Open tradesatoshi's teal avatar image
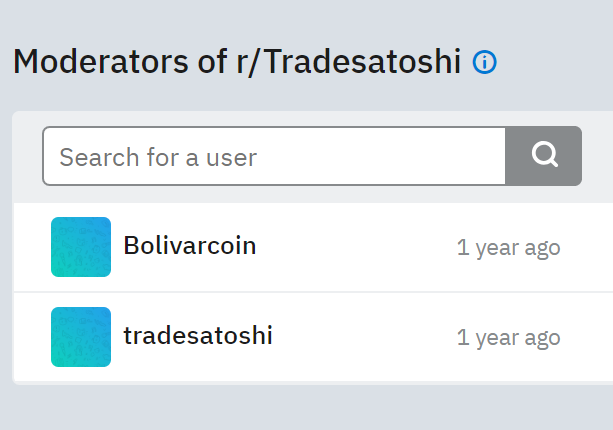 point(81,337)
